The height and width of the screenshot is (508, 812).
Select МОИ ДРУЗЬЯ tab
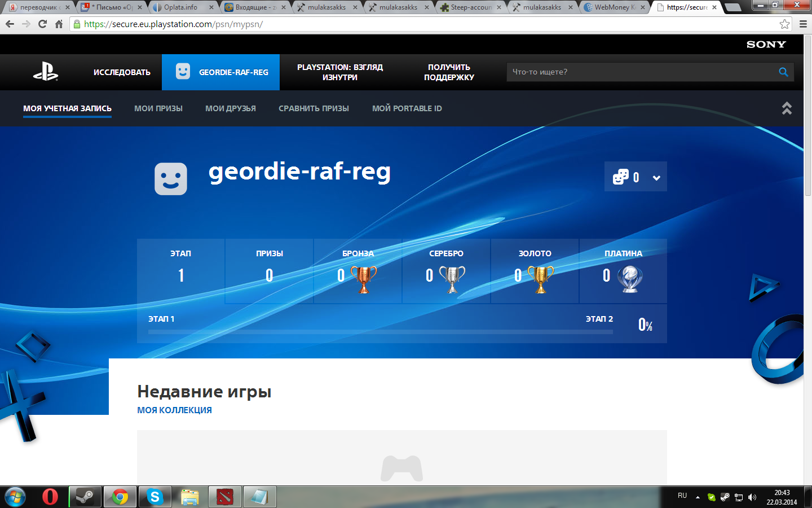coord(231,108)
